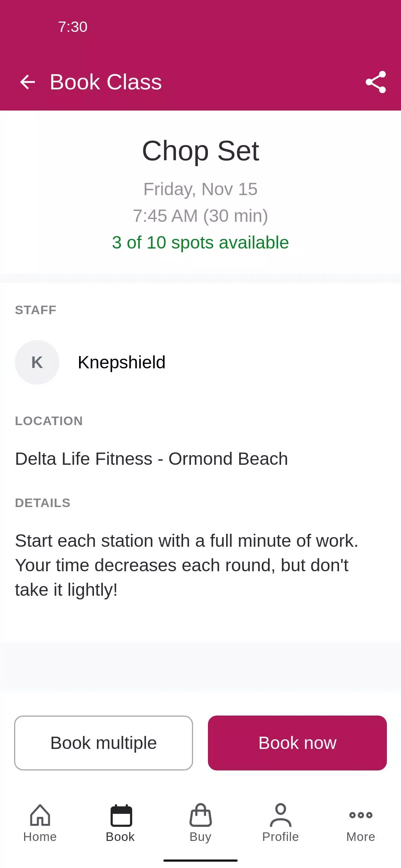Share this class via share icon

click(376, 82)
